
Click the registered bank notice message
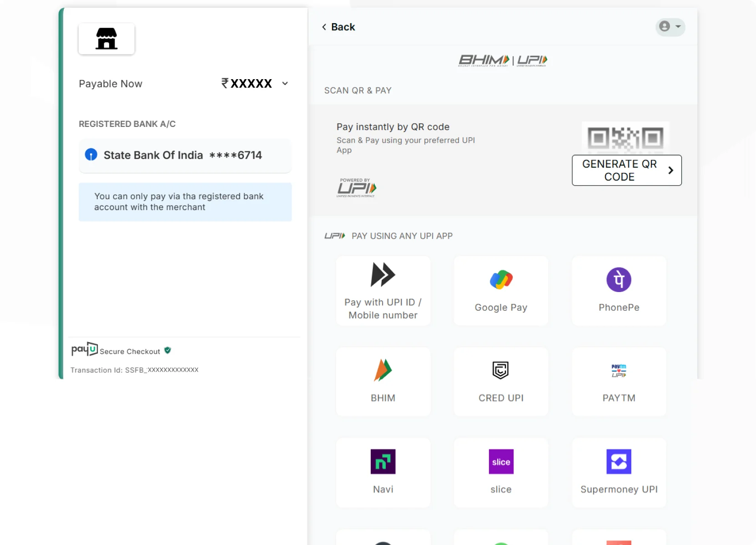point(185,202)
